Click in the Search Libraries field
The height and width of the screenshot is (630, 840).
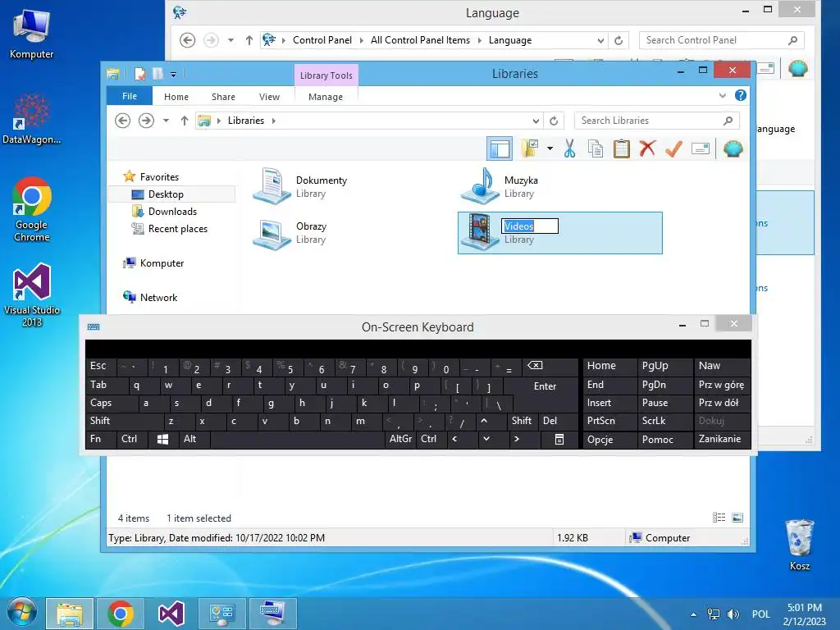point(657,121)
